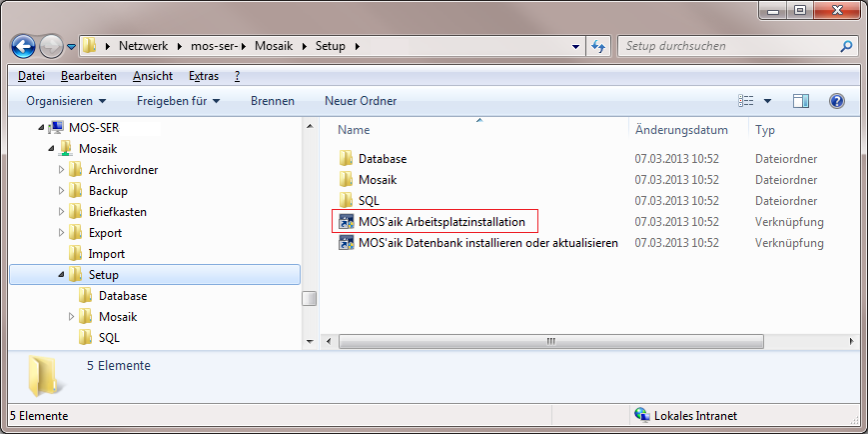Click MOS'aik Arbeitsplatzinstallation shortcut icon
Image resolution: width=868 pixels, height=434 pixels.
[347, 221]
